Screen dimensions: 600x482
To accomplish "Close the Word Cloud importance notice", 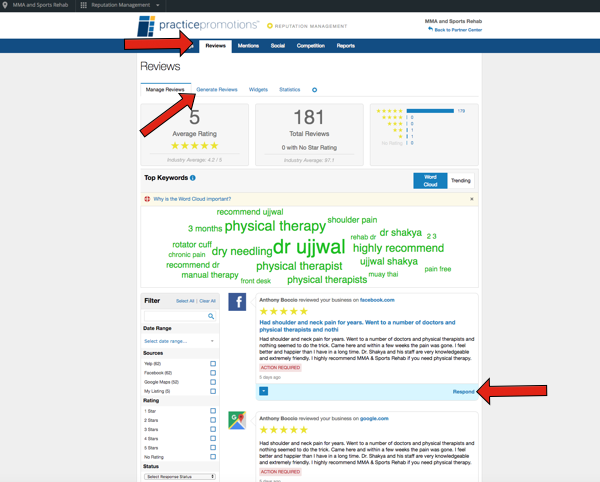I will coord(472,199).
